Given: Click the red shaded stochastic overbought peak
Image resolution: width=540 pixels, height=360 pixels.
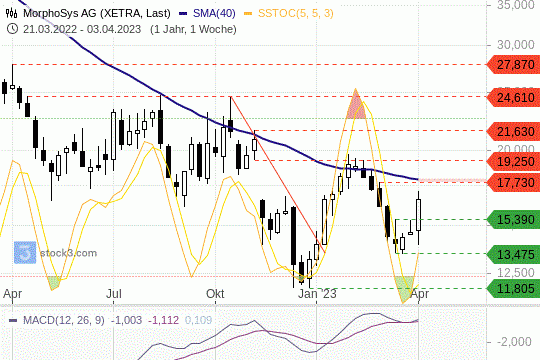Looking at the screenshot, I should (x=356, y=107).
